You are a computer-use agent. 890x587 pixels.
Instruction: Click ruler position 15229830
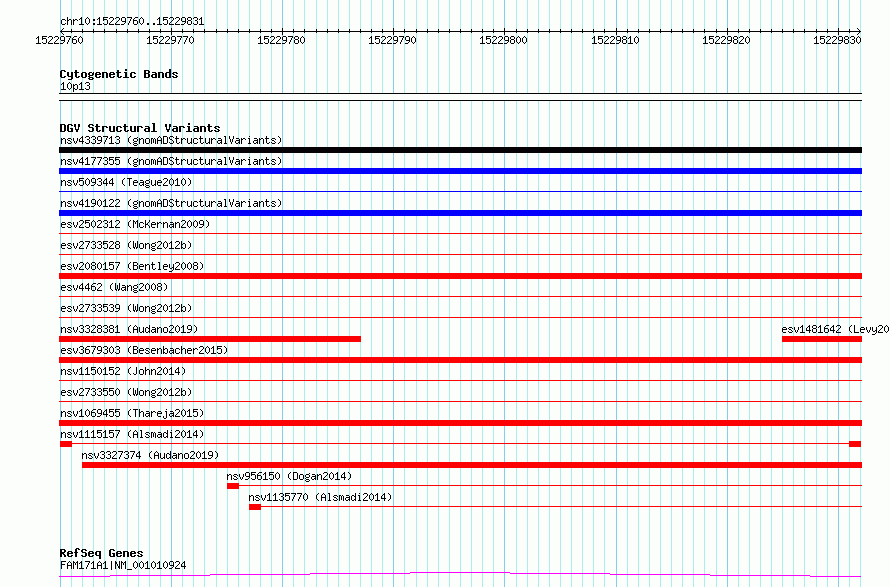pos(837,40)
